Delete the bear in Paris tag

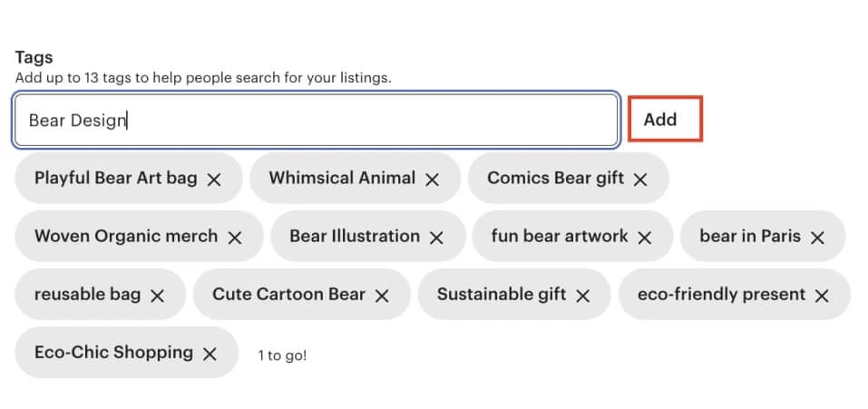[817, 238]
